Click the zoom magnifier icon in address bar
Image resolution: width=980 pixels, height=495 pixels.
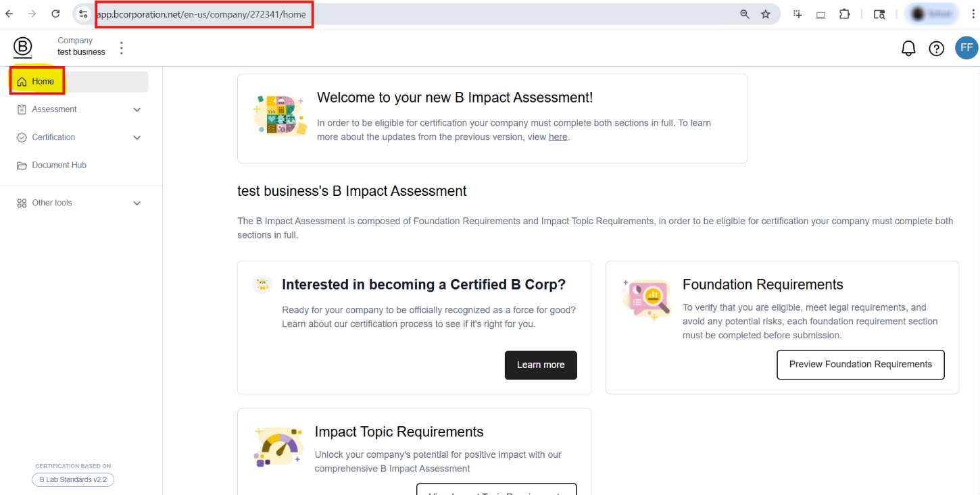[x=744, y=14]
